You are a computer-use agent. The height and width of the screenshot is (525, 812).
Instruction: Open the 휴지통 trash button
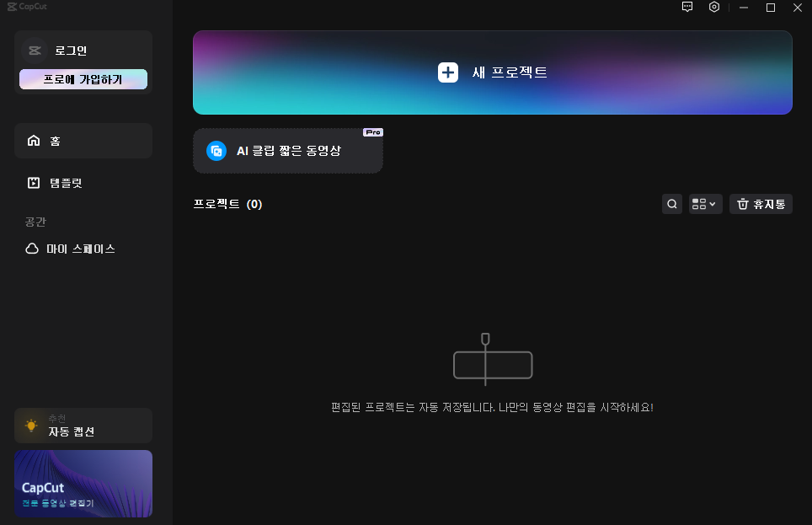coord(761,204)
